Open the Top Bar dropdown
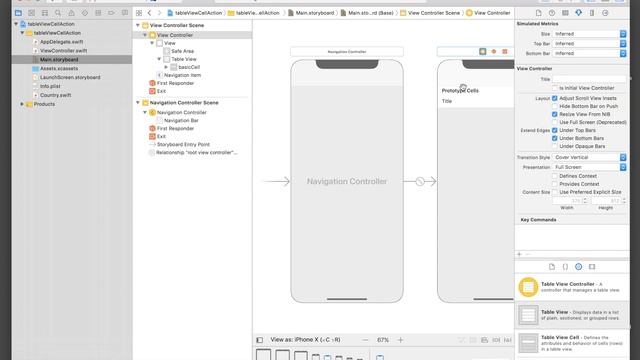This screenshot has width=640, height=360. pos(589,44)
